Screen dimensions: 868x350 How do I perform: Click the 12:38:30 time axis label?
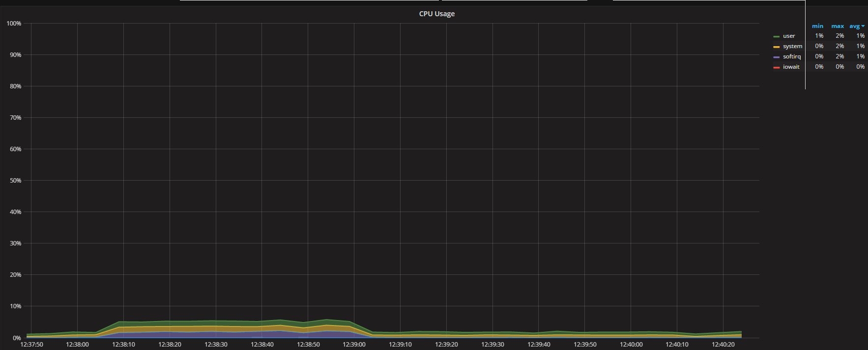(216, 345)
